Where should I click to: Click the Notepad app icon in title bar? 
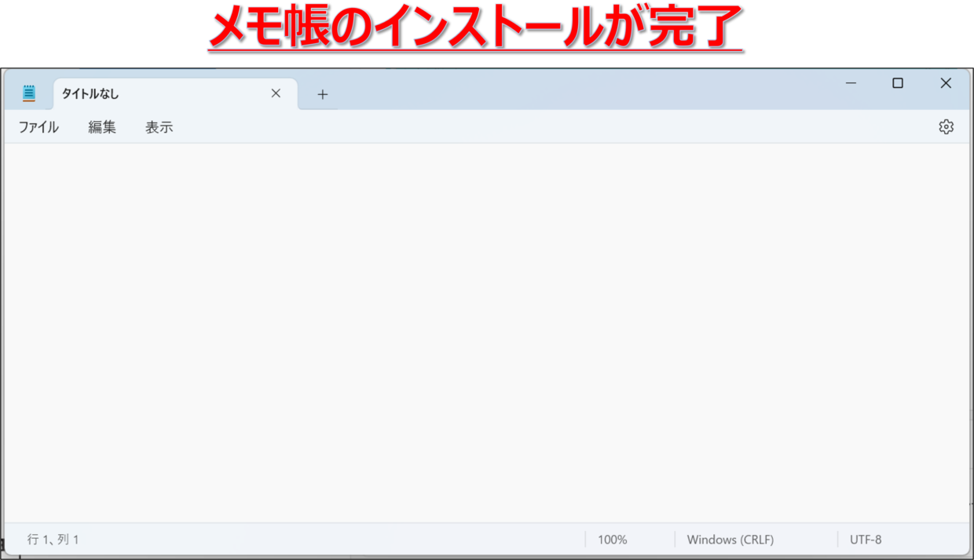click(29, 93)
